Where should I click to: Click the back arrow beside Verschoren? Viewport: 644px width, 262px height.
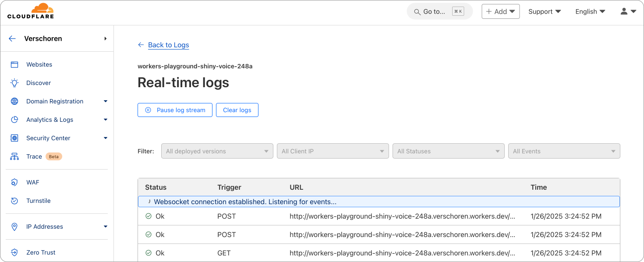[x=12, y=39]
